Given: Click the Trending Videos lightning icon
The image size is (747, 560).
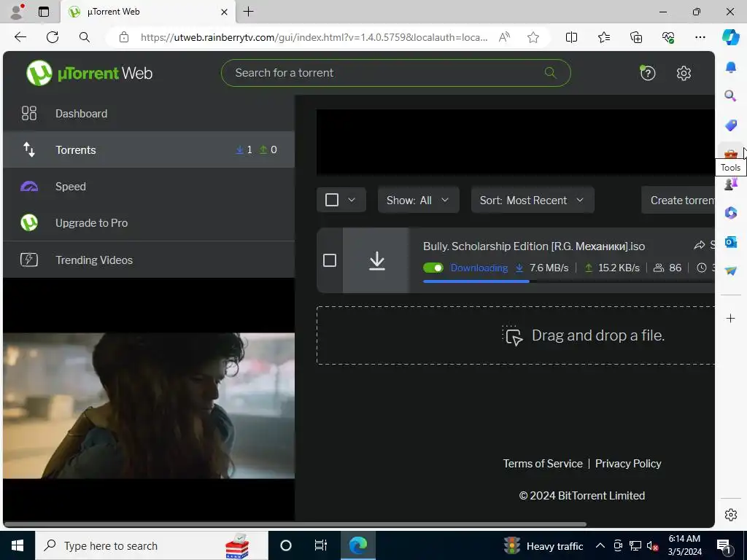Looking at the screenshot, I should coord(29,260).
